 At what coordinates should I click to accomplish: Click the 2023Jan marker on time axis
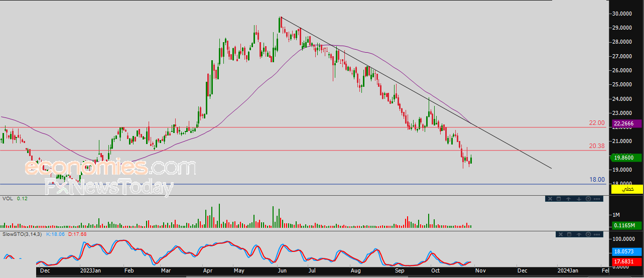coord(91,270)
